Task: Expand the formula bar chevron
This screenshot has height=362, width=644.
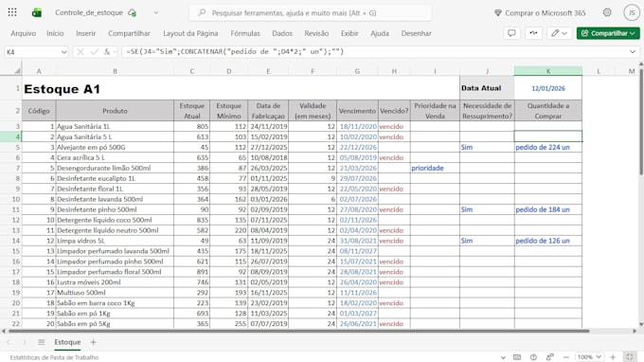Action: click(633, 52)
